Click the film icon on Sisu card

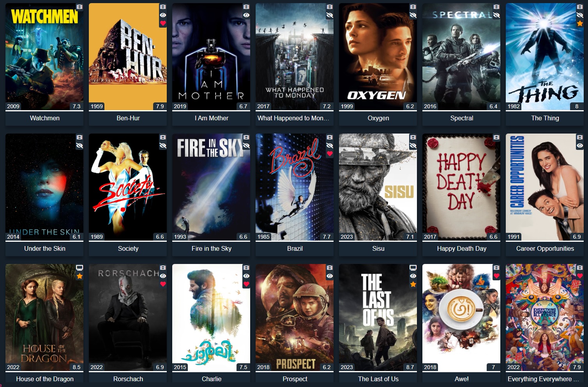click(413, 137)
